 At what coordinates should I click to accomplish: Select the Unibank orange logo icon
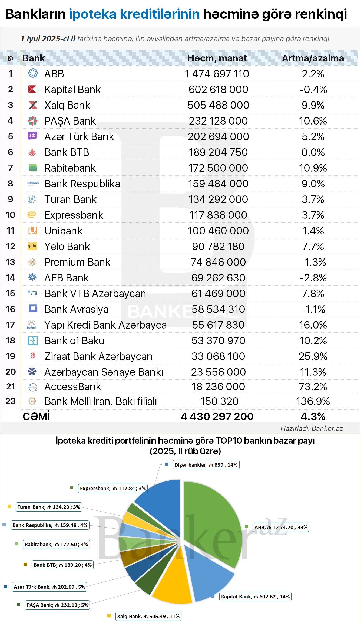32,230
